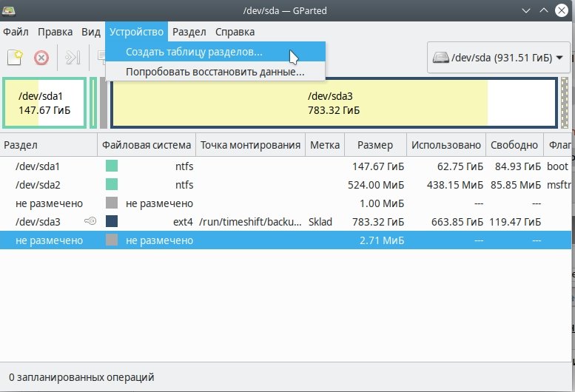Click the ntfs color swatch for /dev/sda1
Screen dimensions: 575x392
(x=112, y=166)
